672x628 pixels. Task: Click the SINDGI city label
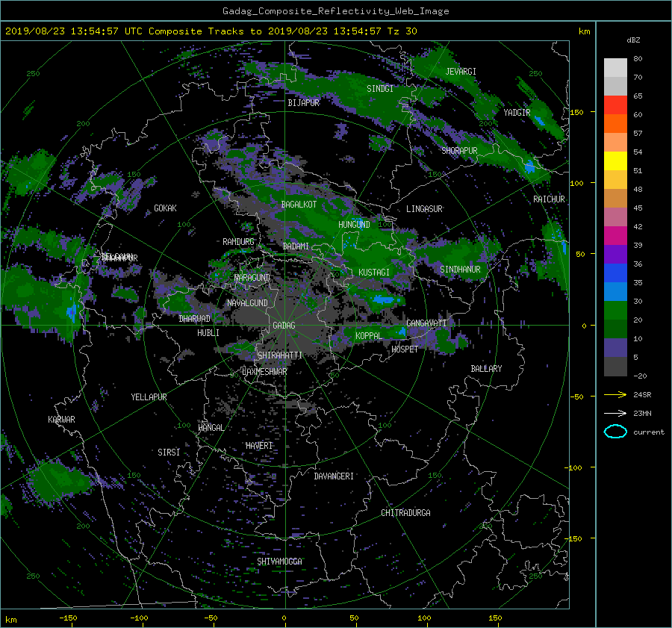pyautogui.click(x=380, y=89)
